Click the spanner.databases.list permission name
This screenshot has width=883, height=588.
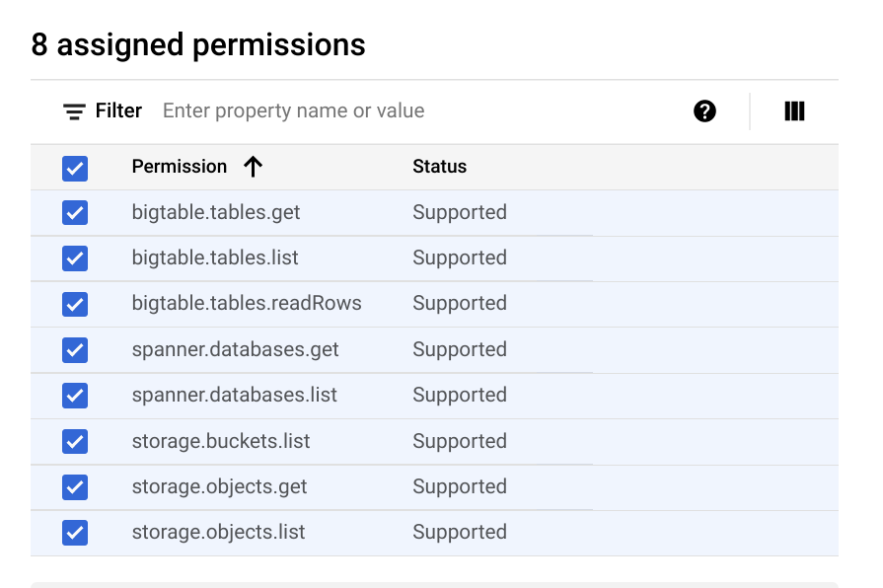[x=234, y=396]
